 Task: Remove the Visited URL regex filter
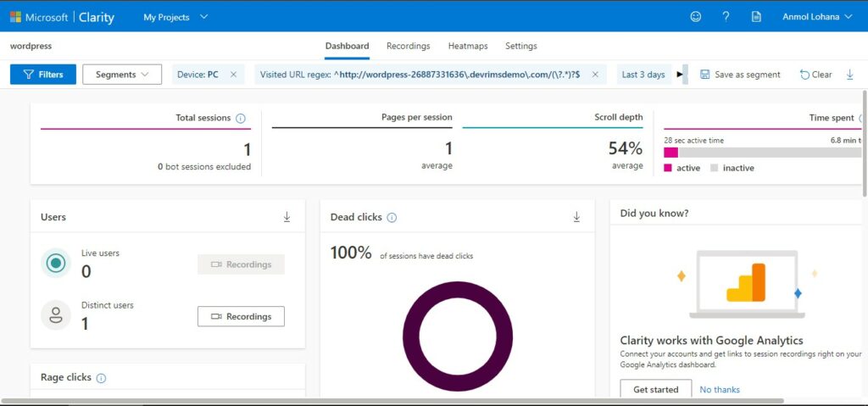[x=595, y=75]
